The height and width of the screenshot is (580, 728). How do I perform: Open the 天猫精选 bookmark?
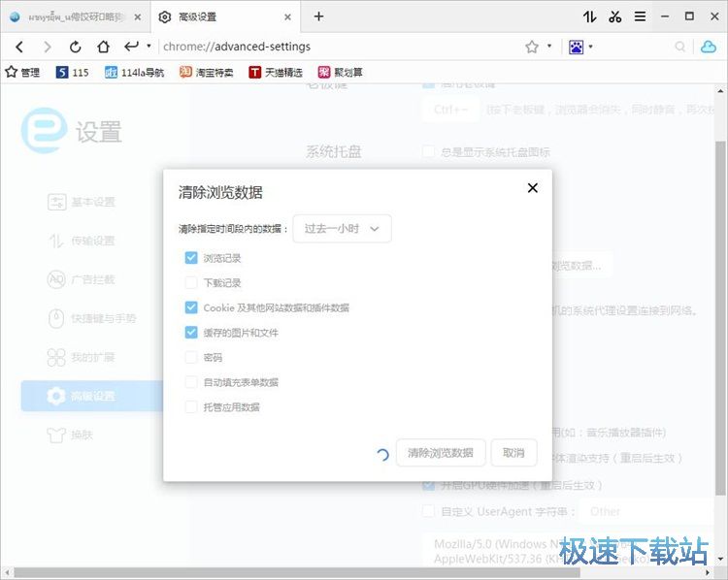pos(276,73)
